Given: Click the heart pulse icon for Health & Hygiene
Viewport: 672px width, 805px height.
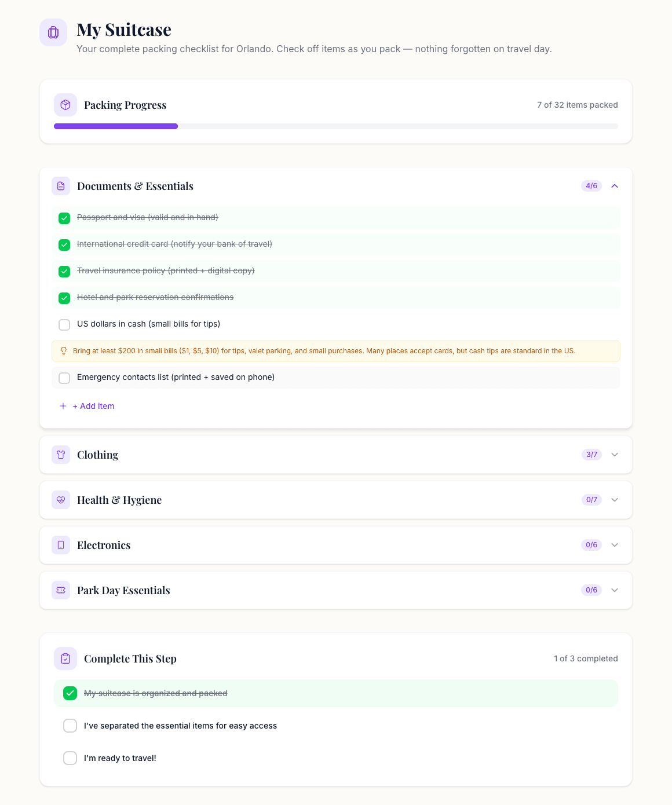Looking at the screenshot, I should point(61,500).
